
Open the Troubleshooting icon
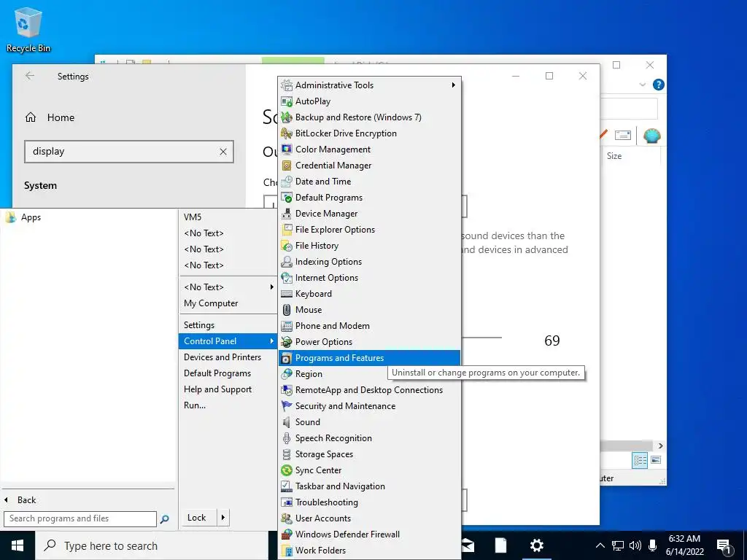point(286,502)
